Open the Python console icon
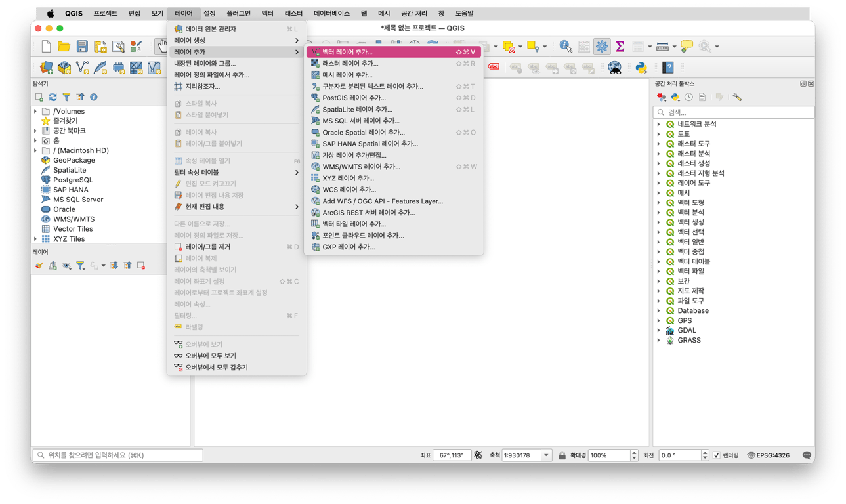Screen dimensions: 846x504 tap(641, 66)
